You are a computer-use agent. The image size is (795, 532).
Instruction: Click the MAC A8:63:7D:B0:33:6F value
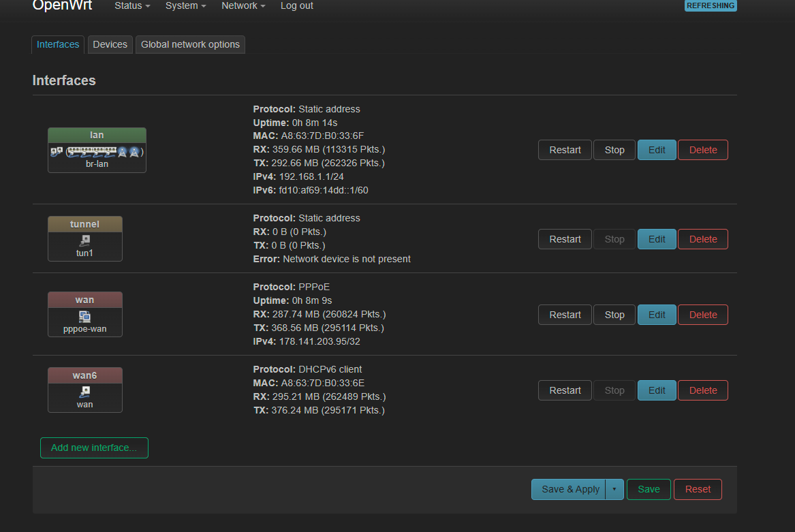point(322,136)
